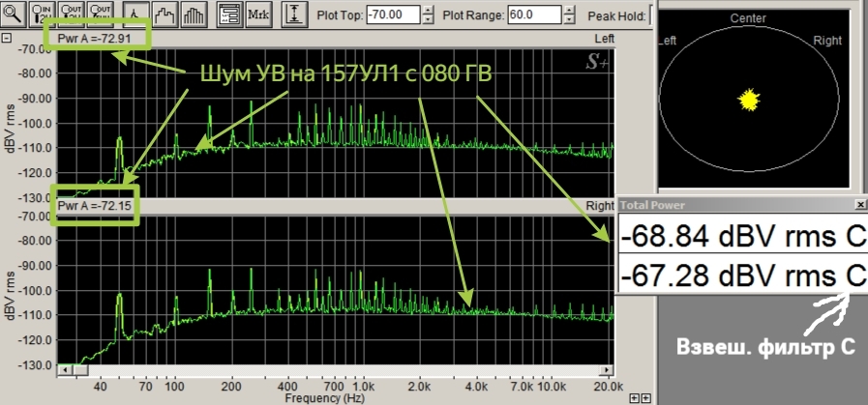The image size is (868, 405).
Task: Close the Total Power window
Action: tap(860, 205)
